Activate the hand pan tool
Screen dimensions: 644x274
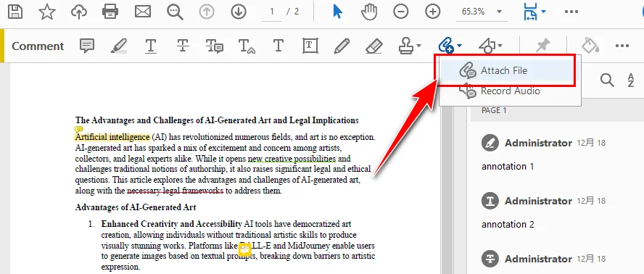[369, 12]
